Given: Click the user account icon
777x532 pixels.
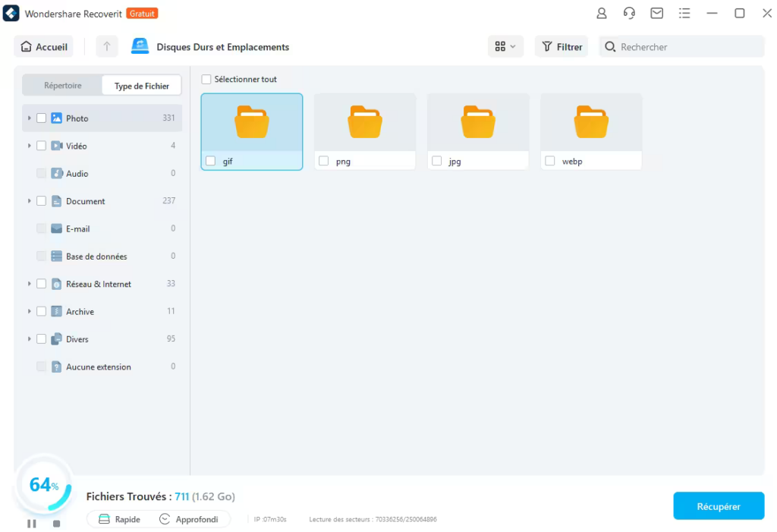Looking at the screenshot, I should [x=602, y=14].
